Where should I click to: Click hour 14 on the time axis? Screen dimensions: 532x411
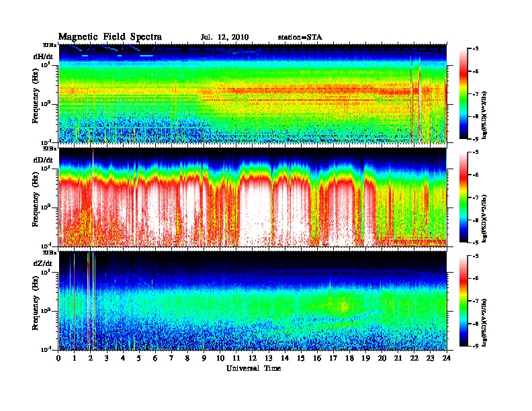(x=285, y=358)
